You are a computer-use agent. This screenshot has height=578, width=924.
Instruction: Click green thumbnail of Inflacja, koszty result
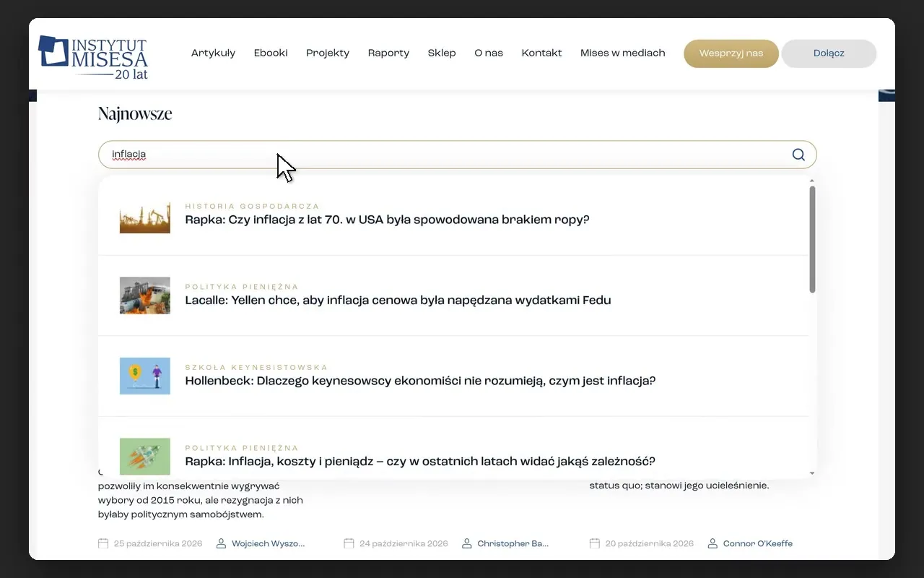coord(145,457)
